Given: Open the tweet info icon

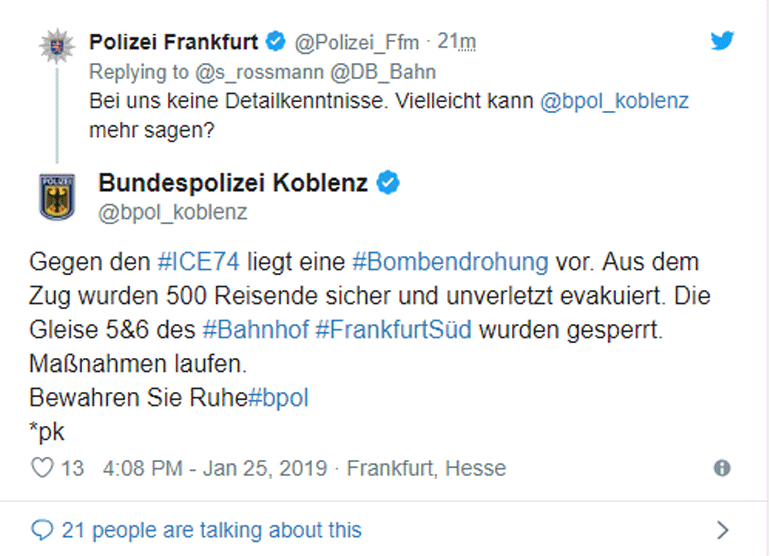Looking at the screenshot, I should [722, 468].
